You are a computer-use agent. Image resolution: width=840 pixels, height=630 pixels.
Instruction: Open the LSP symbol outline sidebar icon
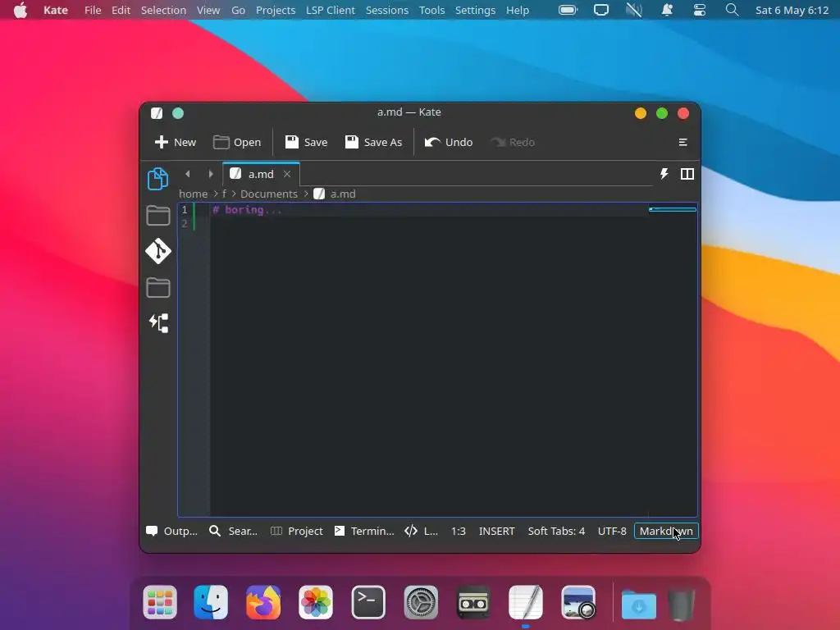click(x=158, y=323)
